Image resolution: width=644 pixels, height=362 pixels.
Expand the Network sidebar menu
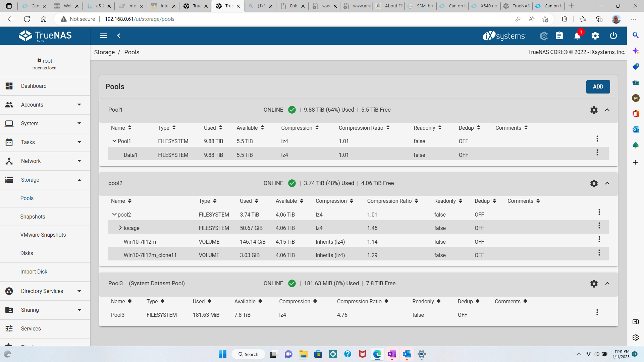pyautogui.click(x=45, y=161)
